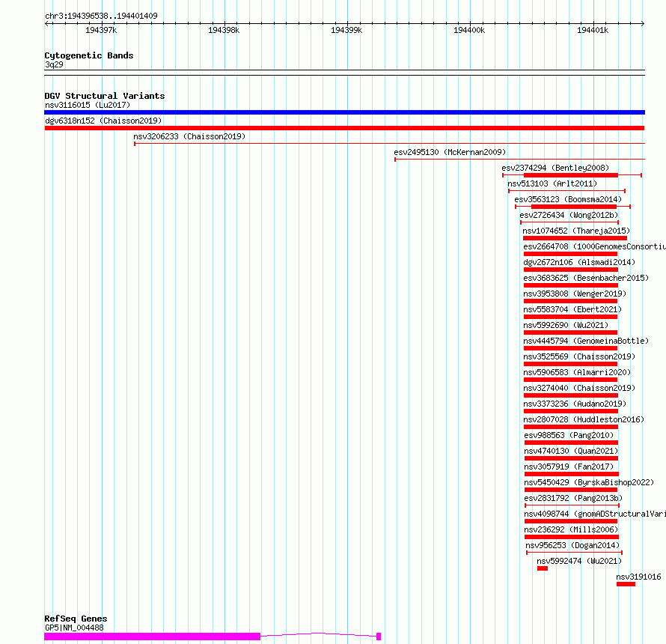Open esv3563123 (Boomsma2014) variant
Image resolution: width=666 pixels, height=644 pixels.
coord(568,199)
